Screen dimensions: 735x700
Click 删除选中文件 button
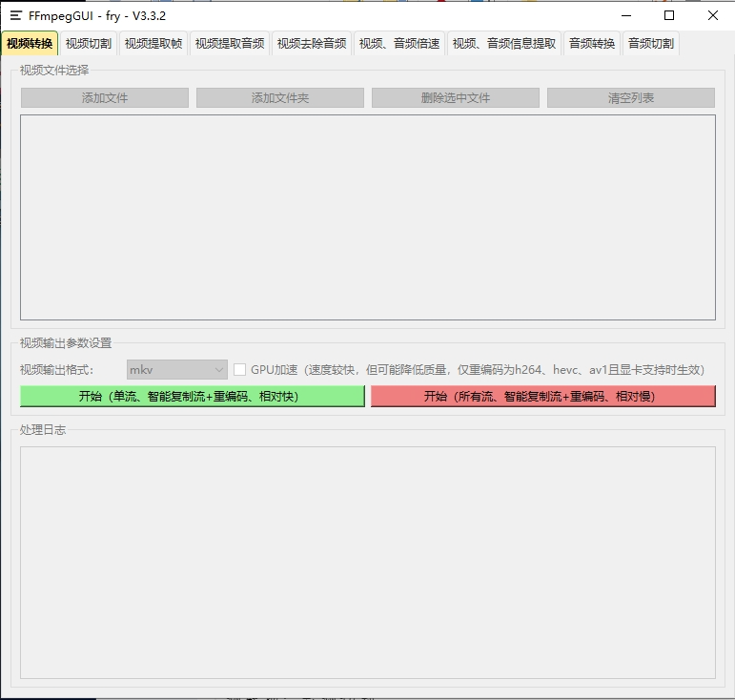455,97
